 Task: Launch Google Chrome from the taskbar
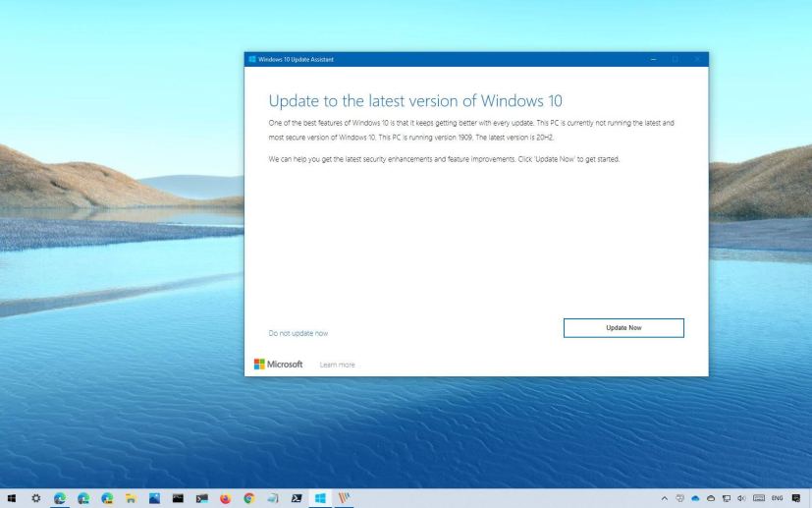pos(249,498)
